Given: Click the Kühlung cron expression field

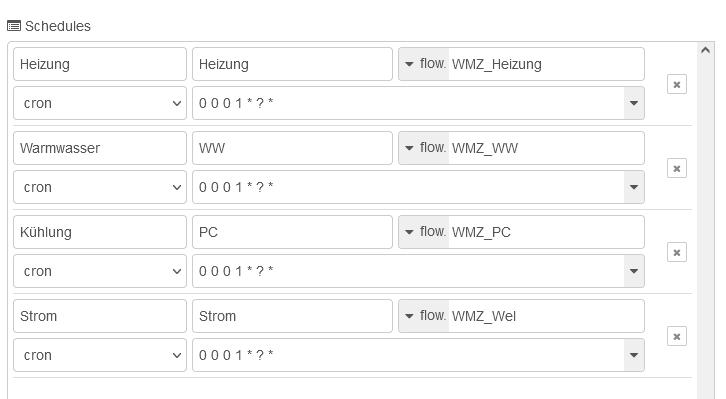Looking at the screenshot, I should tap(408, 271).
